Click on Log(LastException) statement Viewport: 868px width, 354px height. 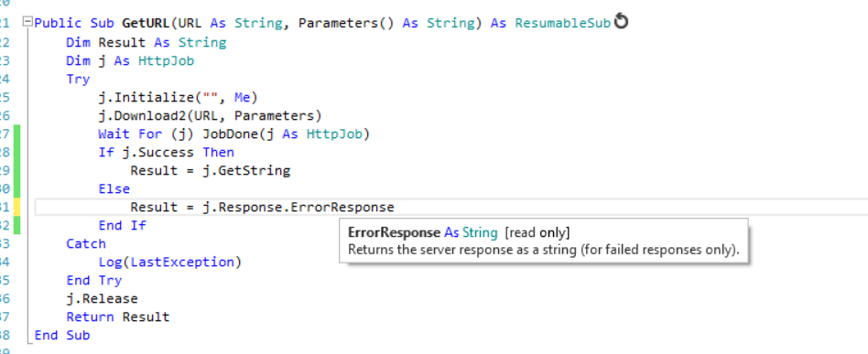[x=170, y=263]
